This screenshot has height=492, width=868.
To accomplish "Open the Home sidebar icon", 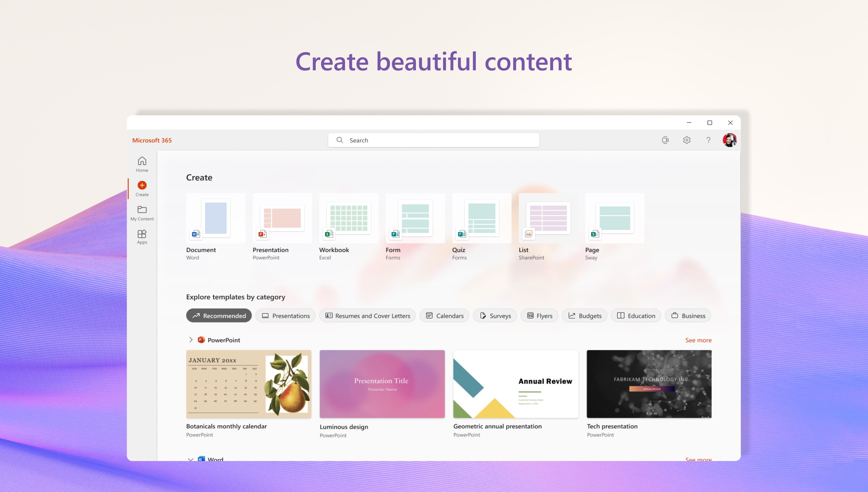I will click(x=142, y=164).
